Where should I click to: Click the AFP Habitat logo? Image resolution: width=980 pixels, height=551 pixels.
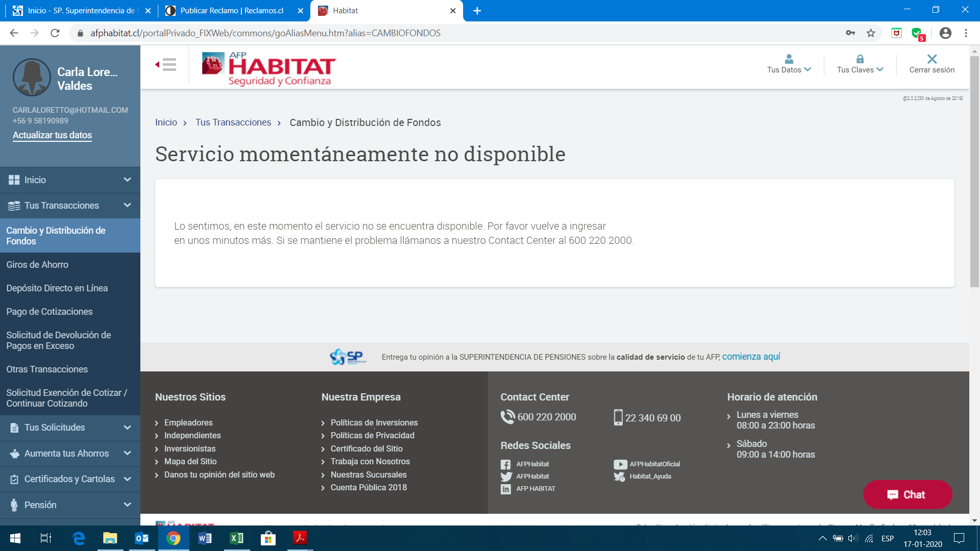(268, 69)
